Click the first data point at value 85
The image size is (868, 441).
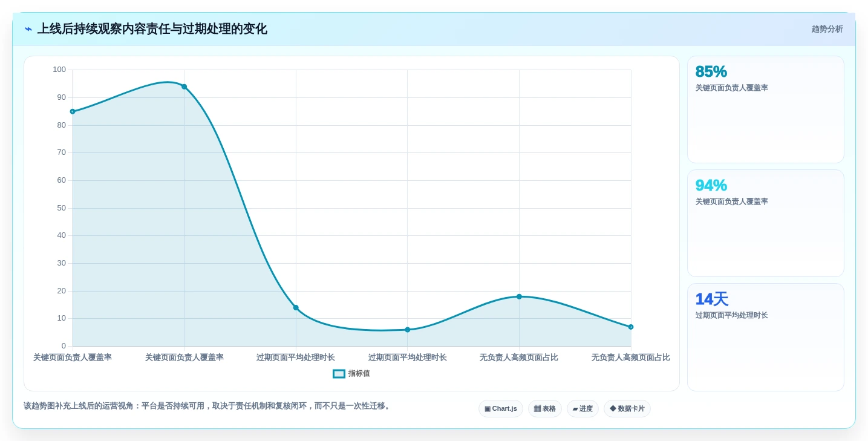pyautogui.click(x=73, y=111)
